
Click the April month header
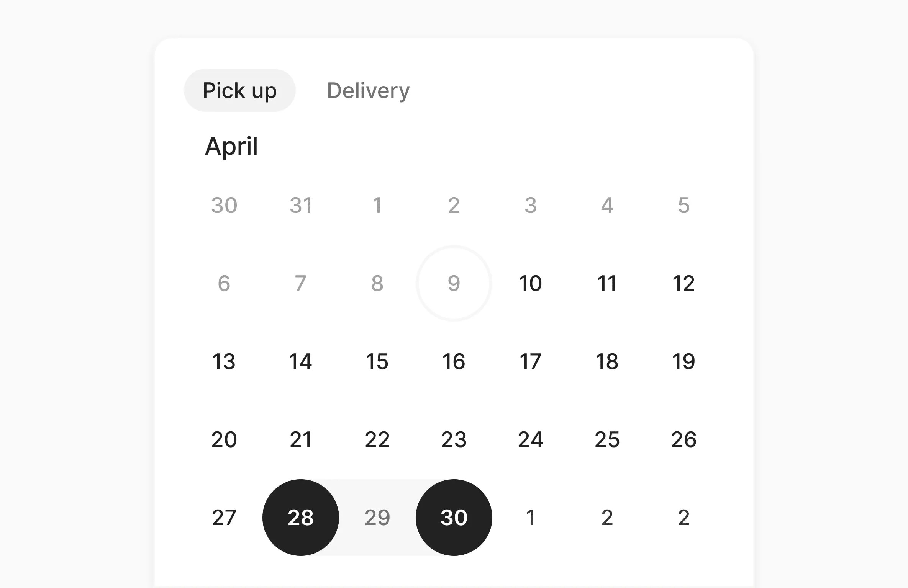(232, 146)
